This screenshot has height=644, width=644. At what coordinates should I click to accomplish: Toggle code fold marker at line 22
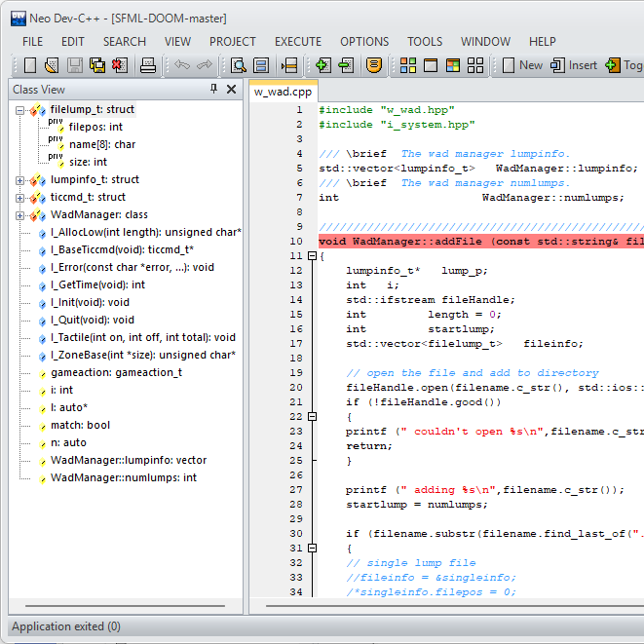tap(312, 416)
